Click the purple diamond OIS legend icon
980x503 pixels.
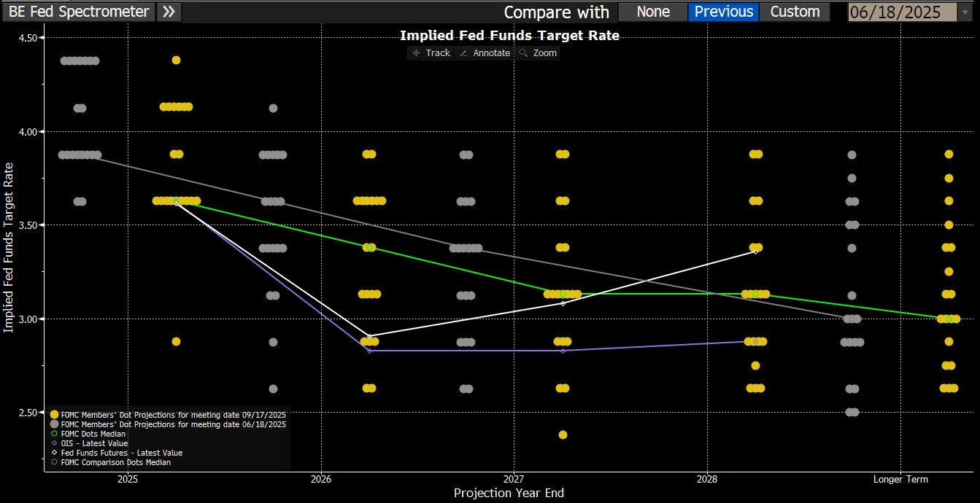tap(54, 443)
